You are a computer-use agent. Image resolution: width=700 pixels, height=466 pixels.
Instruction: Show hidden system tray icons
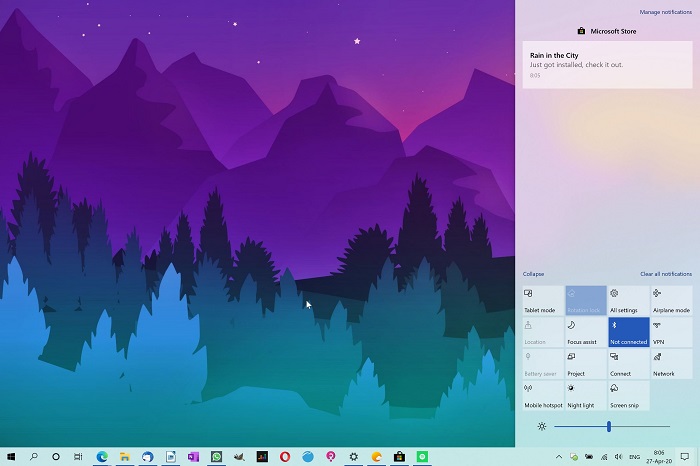559,456
